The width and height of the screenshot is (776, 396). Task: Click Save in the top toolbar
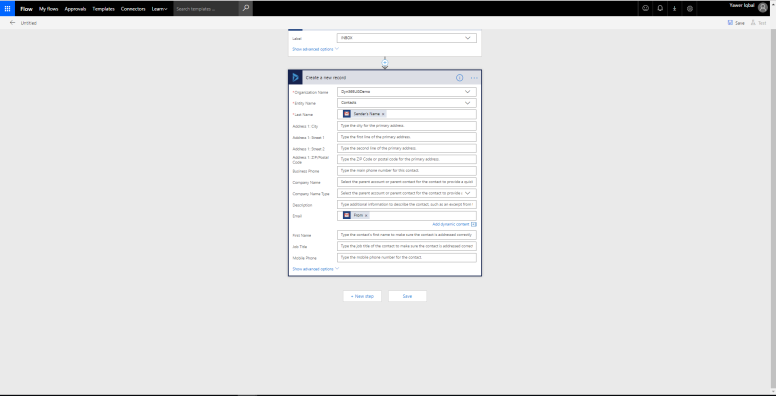[x=736, y=23]
